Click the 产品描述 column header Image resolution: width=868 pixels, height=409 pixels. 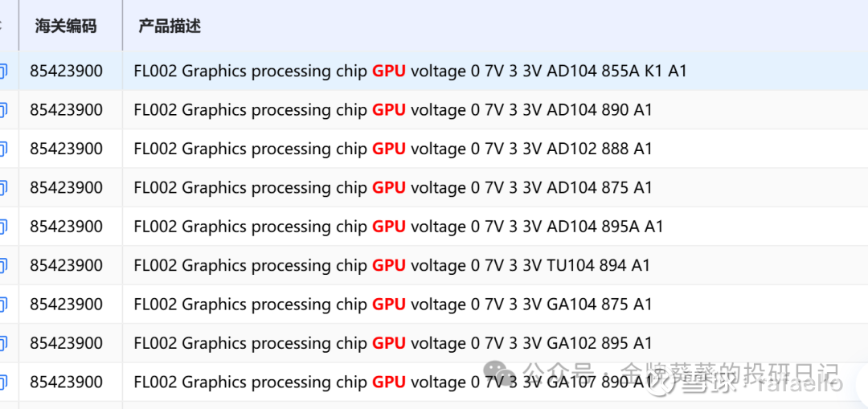pyautogui.click(x=170, y=26)
